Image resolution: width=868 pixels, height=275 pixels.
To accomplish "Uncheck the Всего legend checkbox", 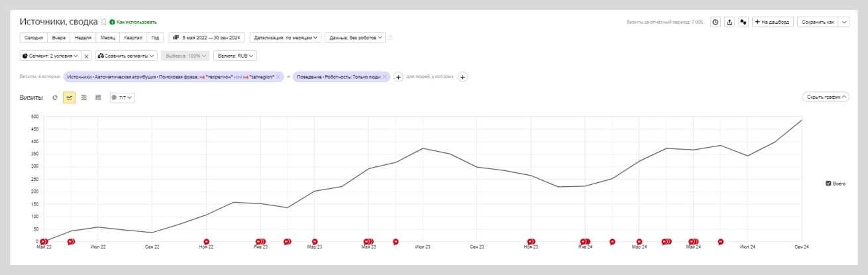I will [x=828, y=184].
